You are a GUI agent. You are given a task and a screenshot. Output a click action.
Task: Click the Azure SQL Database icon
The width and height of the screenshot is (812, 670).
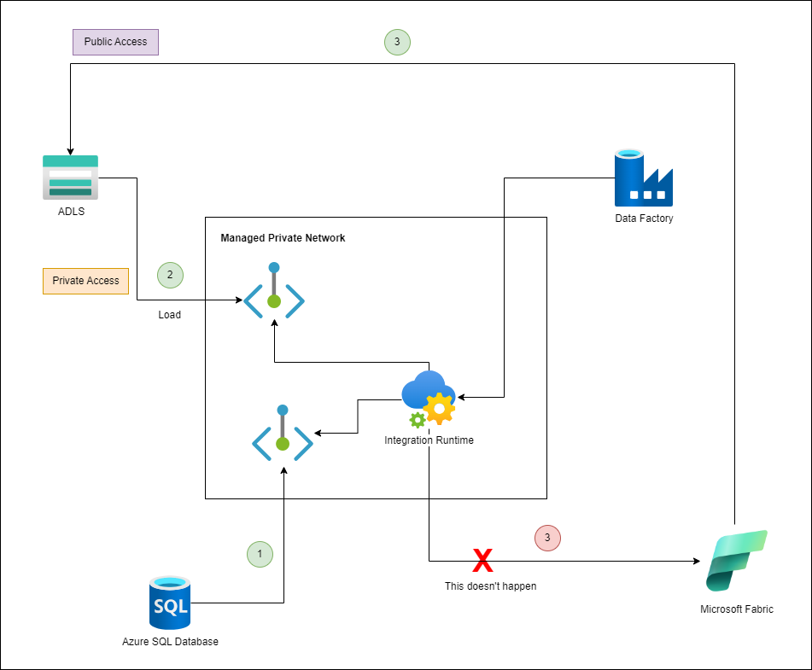(170, 603)
